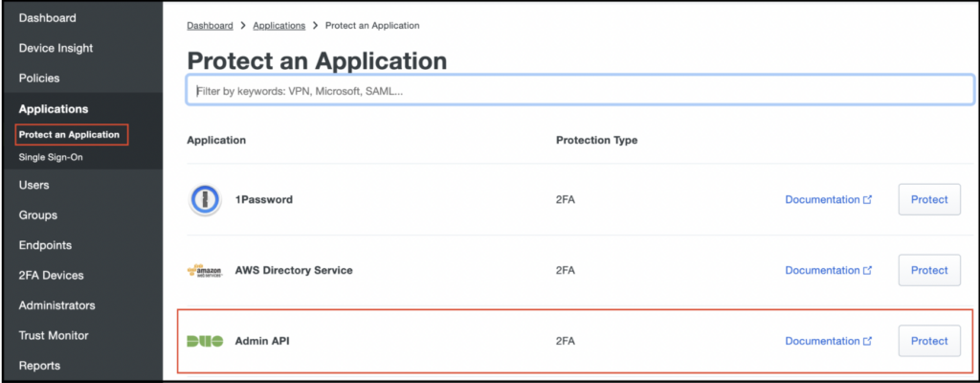Open Documentation link for 1Password
The image size is (980, 383).
[x=828, y=199]
